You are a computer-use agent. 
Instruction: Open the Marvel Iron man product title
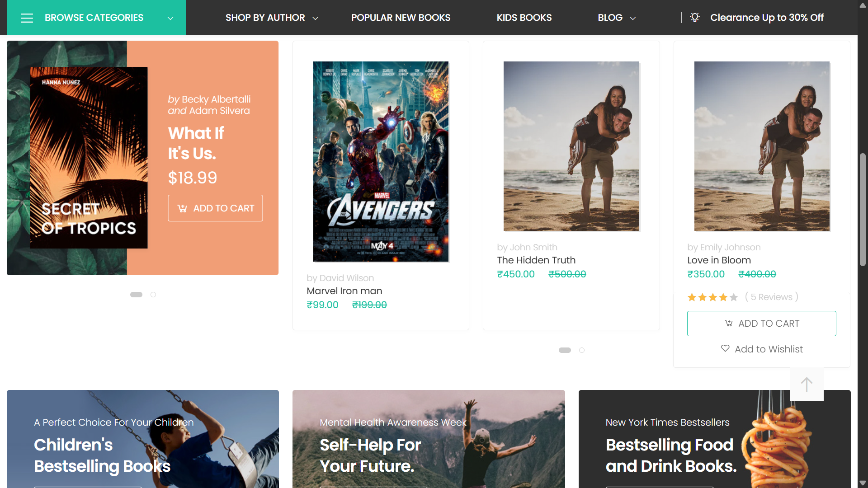point(344,291)
